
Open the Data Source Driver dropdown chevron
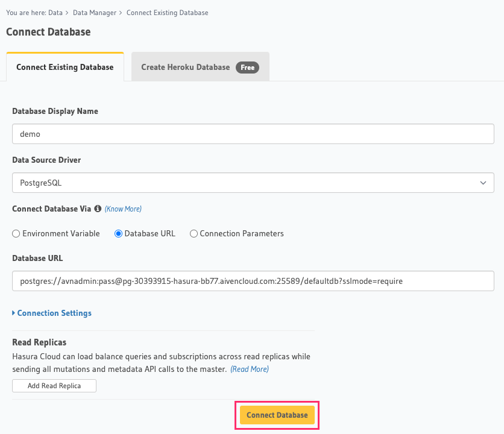click(482, 183)
